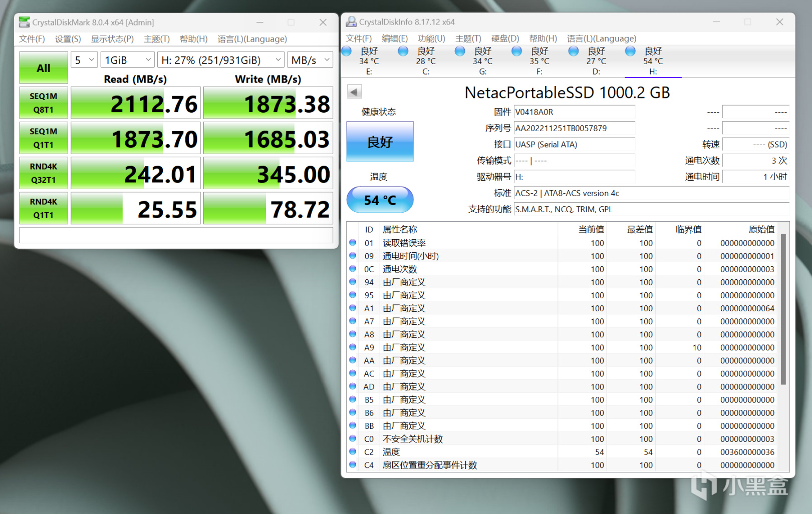Open 主题(T) menu in CrystalDiskInfo

click(468, 39)
